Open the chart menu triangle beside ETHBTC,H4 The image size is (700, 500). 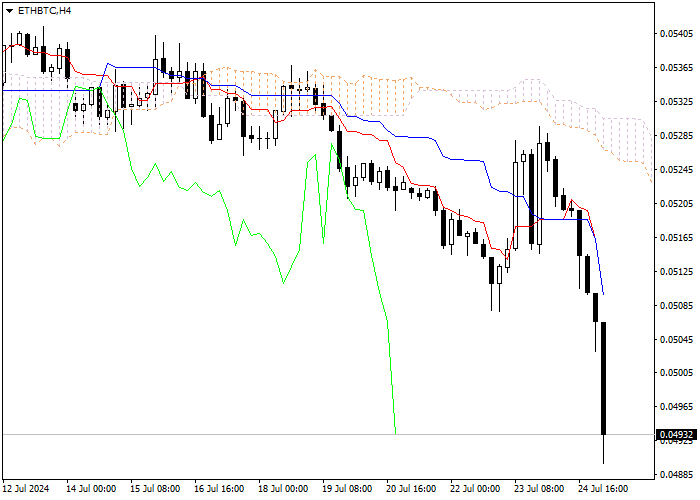(x=9, y=11)
